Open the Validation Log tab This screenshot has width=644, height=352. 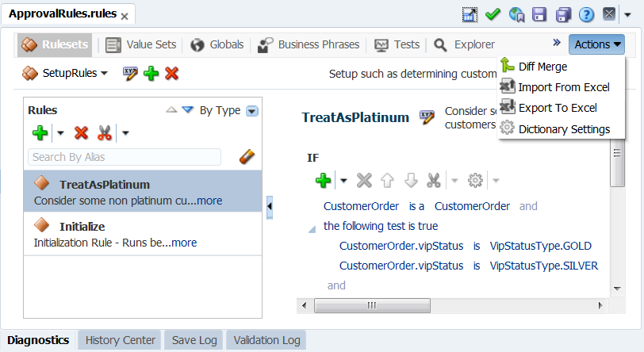click(266, 340)
